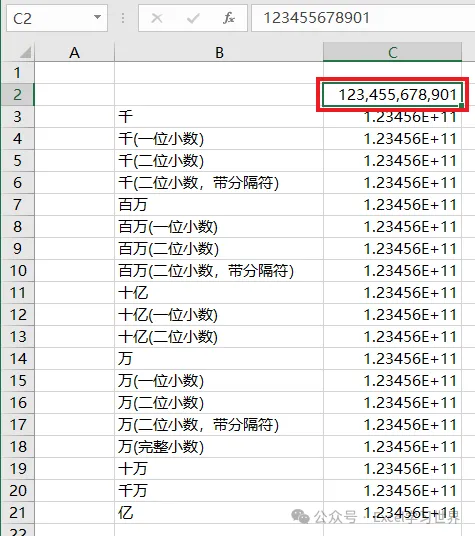Viewport: 475px width, 536px height.
Task: Select cell C11 in the 十亿 row
Action: click(x=392, y=293)
